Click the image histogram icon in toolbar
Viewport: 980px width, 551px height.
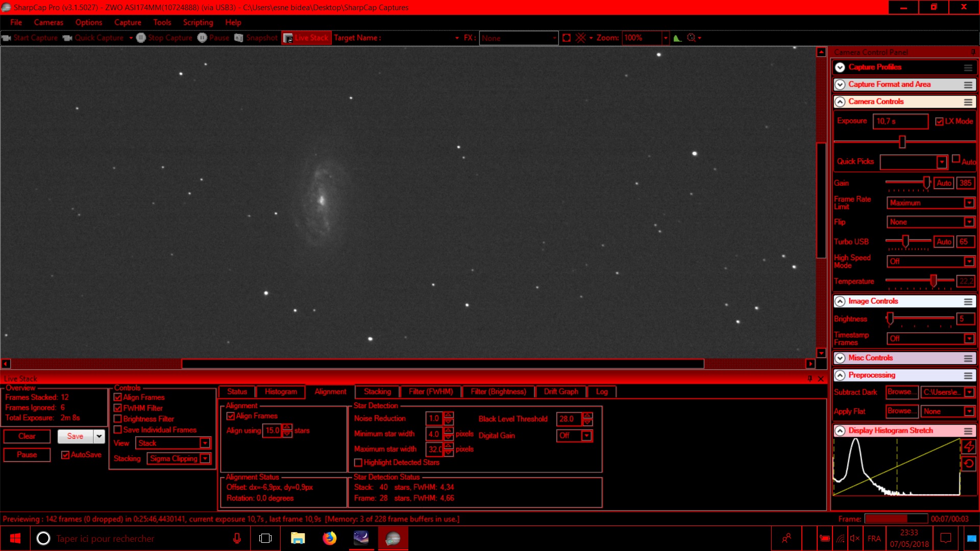point(677,38)
